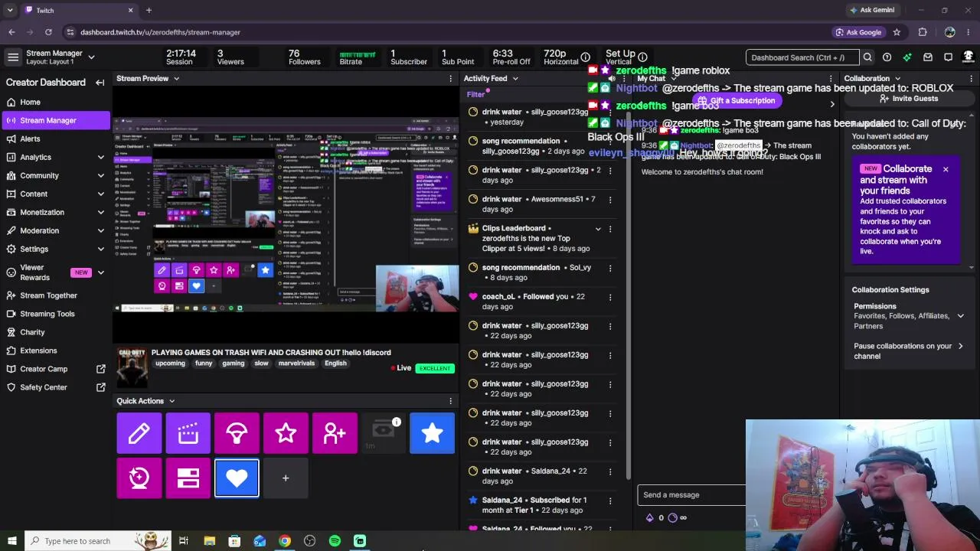
Task: Open Stream Preview panel options menu
Action: (450, 79)
